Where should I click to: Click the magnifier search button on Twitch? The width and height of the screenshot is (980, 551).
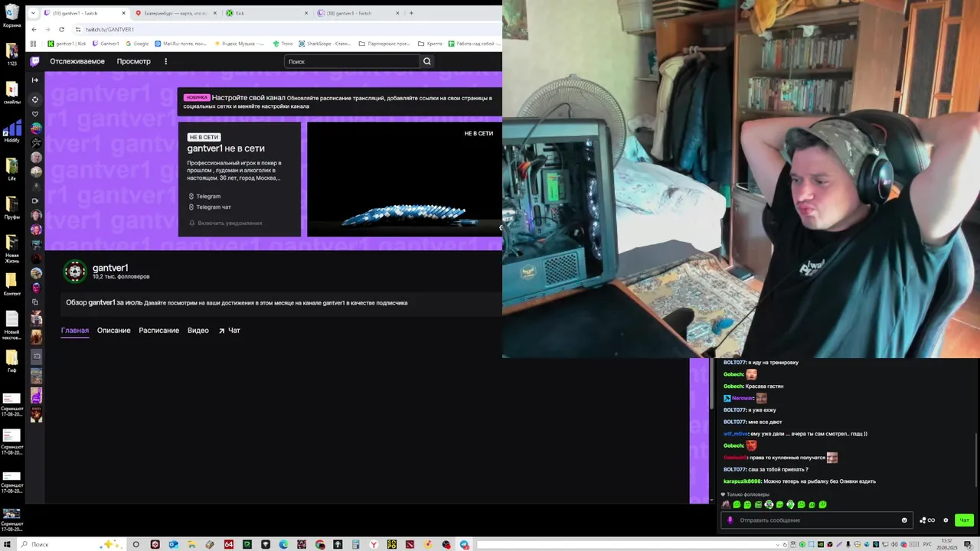427,61
